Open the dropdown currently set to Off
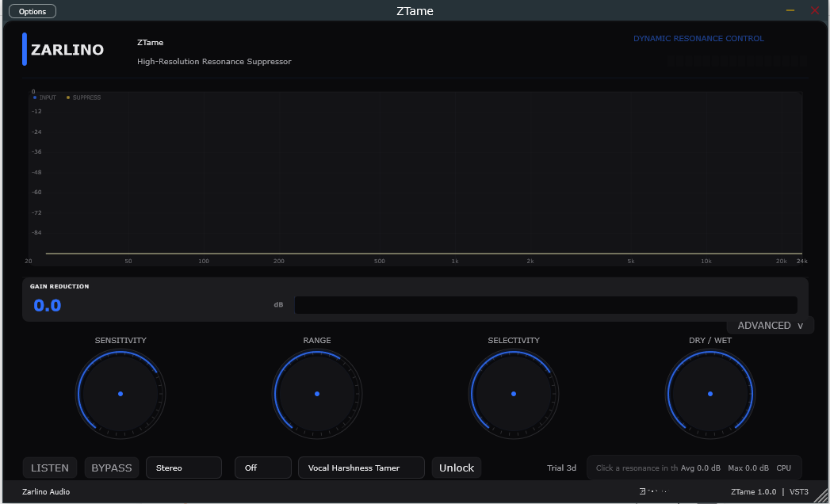Screen dimensions: 830x504 coord(263,468)
